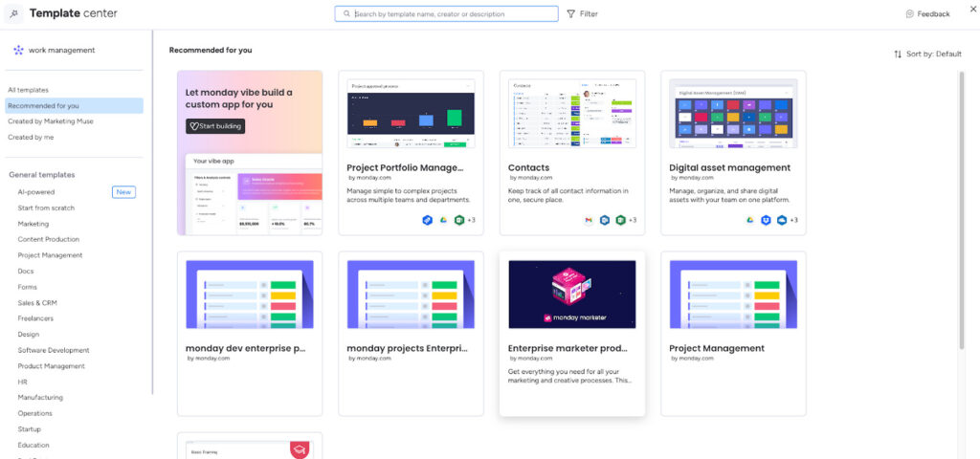Open the Digital asset management thumbnail
Image resolution: width=980 pixels, height=459 pixels.
(733, 114)
